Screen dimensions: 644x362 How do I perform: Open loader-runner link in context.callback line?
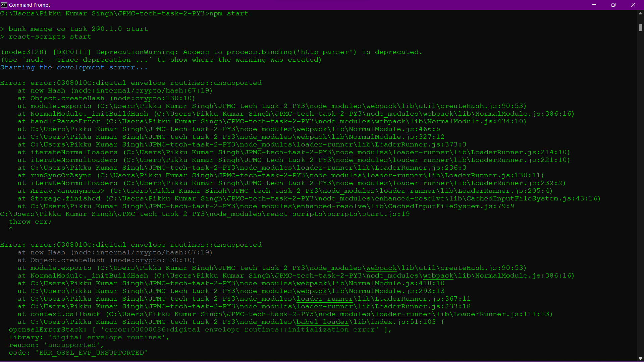pos(403,314)
